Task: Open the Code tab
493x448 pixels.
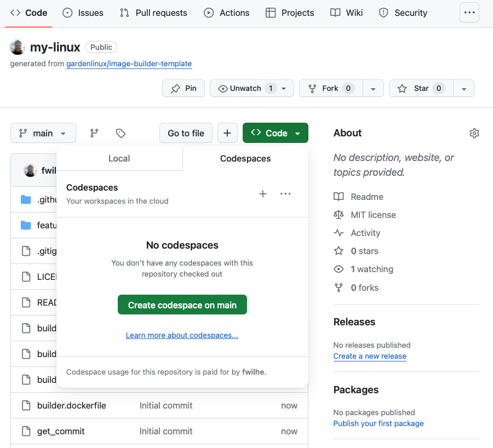Action: [28, 13]
